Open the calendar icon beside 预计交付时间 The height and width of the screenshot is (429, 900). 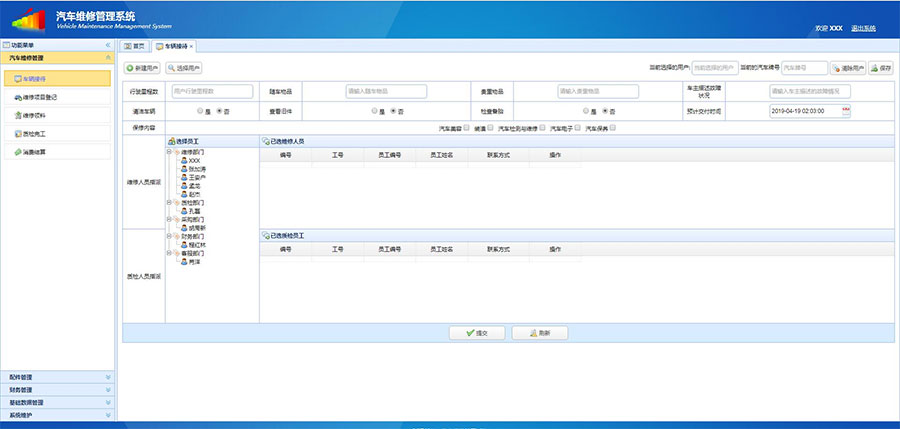(x=845, y=110)
